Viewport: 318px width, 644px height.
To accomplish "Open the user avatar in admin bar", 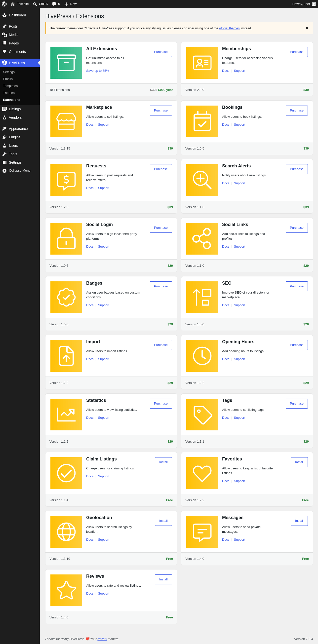I will (x=314, y=4).
